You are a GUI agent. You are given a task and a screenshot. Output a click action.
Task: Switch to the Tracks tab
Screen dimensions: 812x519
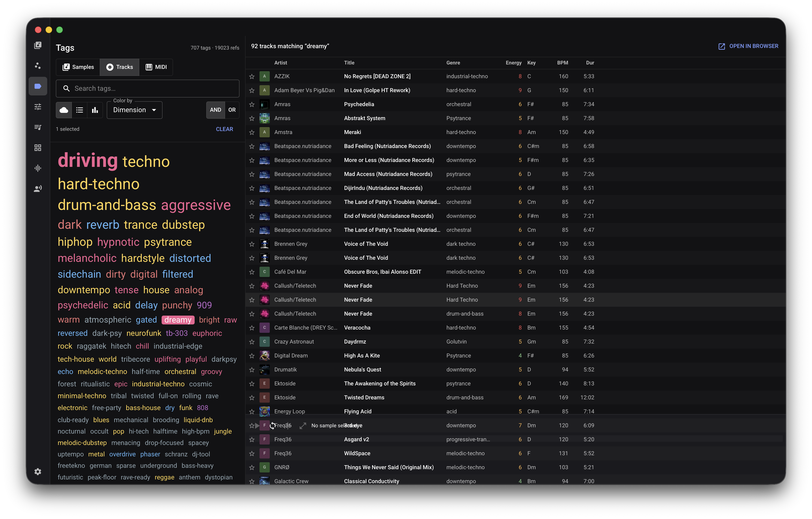(120, 67)
